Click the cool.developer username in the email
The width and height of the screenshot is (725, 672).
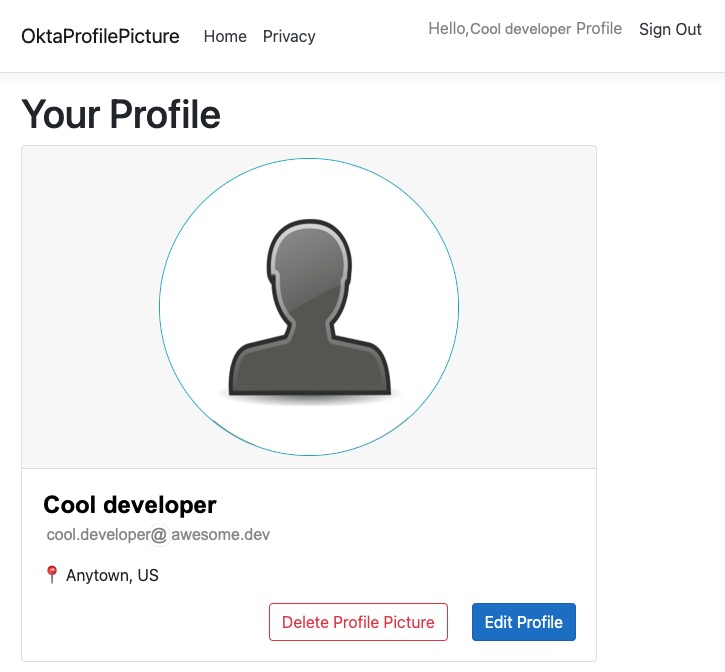pyautogui.click(x=97, y=535)
